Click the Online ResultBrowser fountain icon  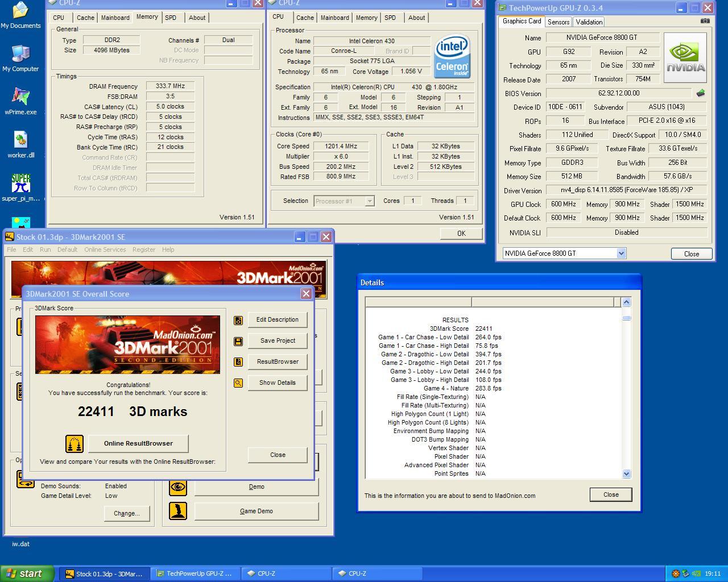coord(75,443)
